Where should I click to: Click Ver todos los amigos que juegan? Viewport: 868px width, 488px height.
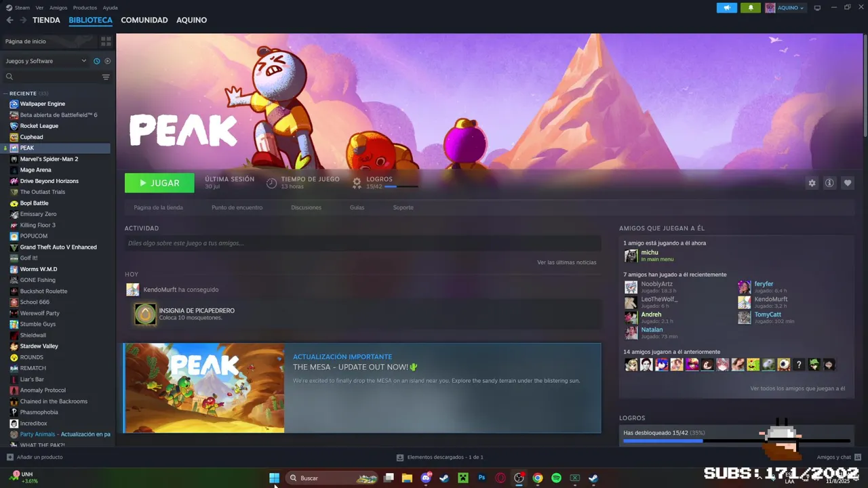(797, 388)
